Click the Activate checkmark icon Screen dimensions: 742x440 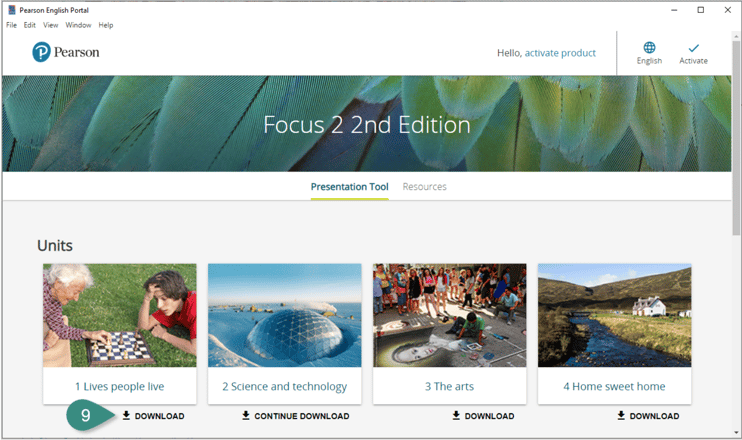[693, 47]
